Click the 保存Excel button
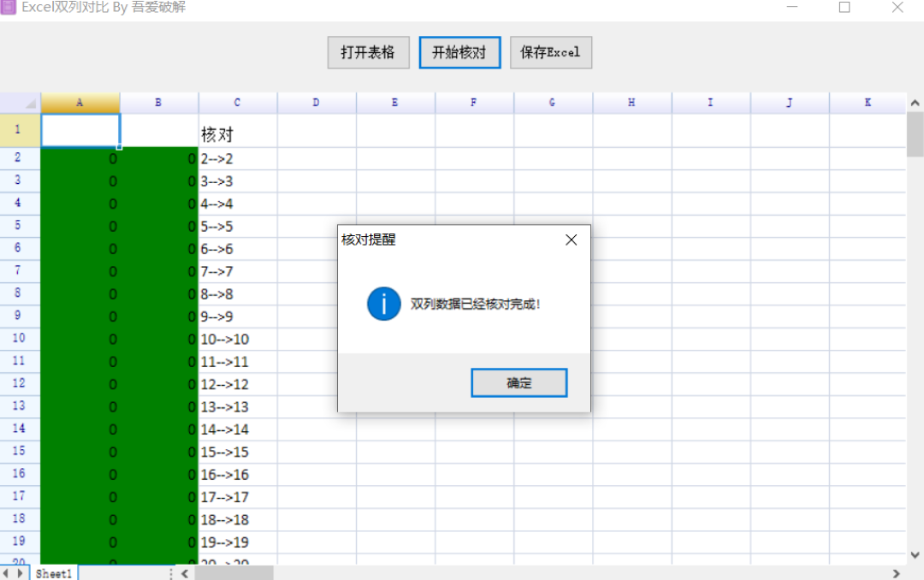This screenshot has width=924, height=580. click(550, 52)
